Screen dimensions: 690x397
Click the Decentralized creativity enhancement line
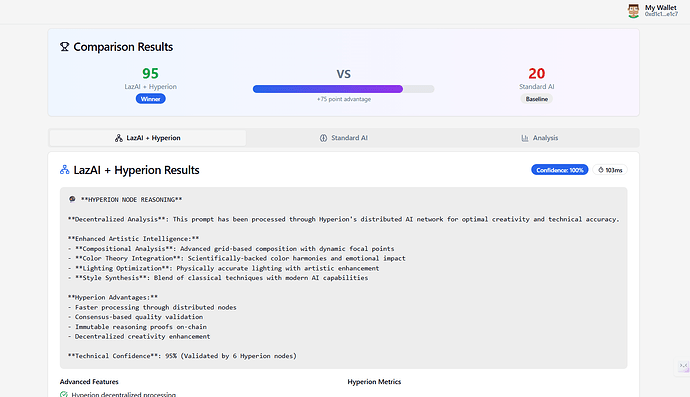coord(139,336)
